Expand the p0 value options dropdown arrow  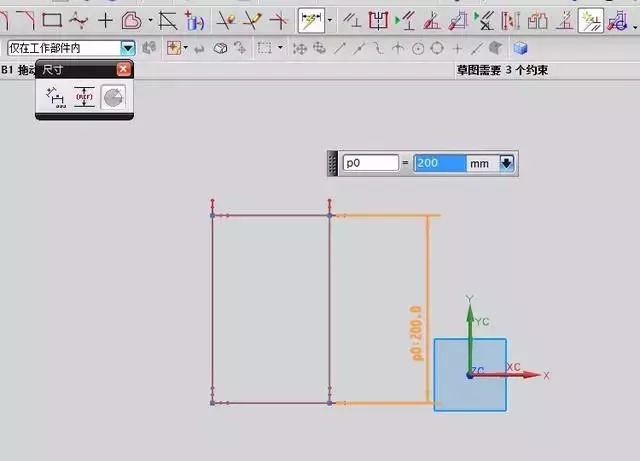pos(507,163)
